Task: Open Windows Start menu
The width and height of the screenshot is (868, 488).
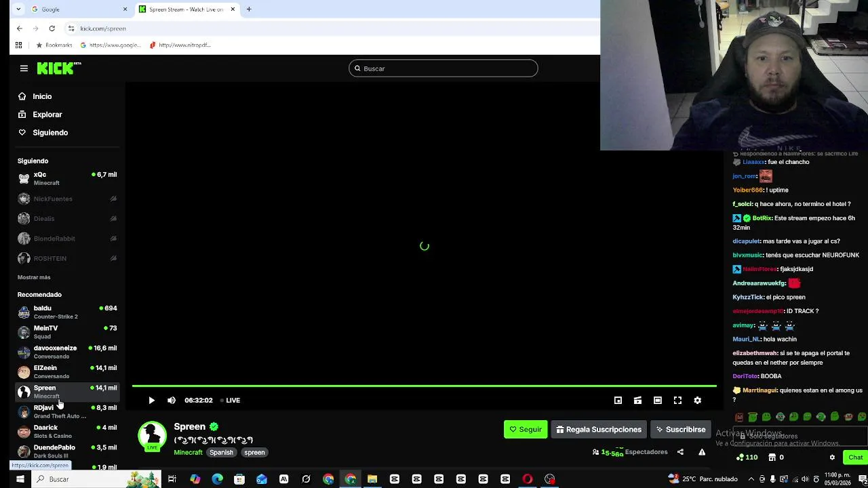Action: pos(20,479)
